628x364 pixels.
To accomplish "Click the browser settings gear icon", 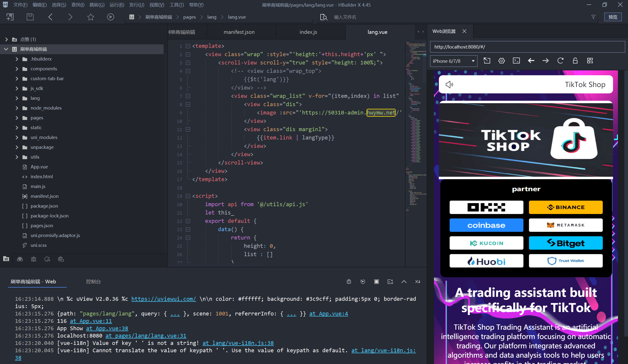I will [x=501, y=61].
